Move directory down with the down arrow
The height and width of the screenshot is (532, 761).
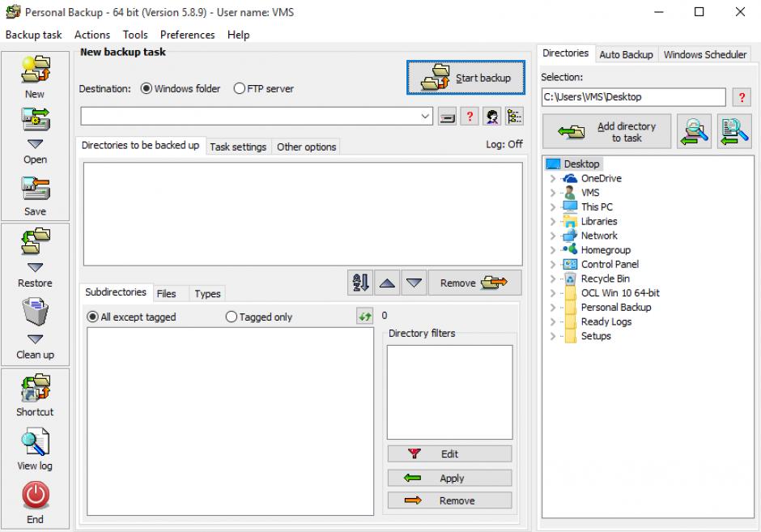point(414,283)
